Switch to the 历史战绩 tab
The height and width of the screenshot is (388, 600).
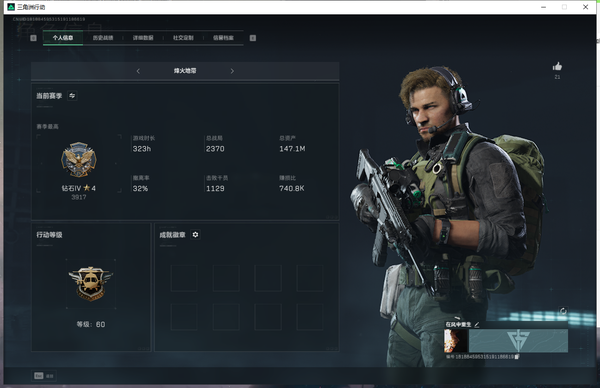(x=103, y=38)
